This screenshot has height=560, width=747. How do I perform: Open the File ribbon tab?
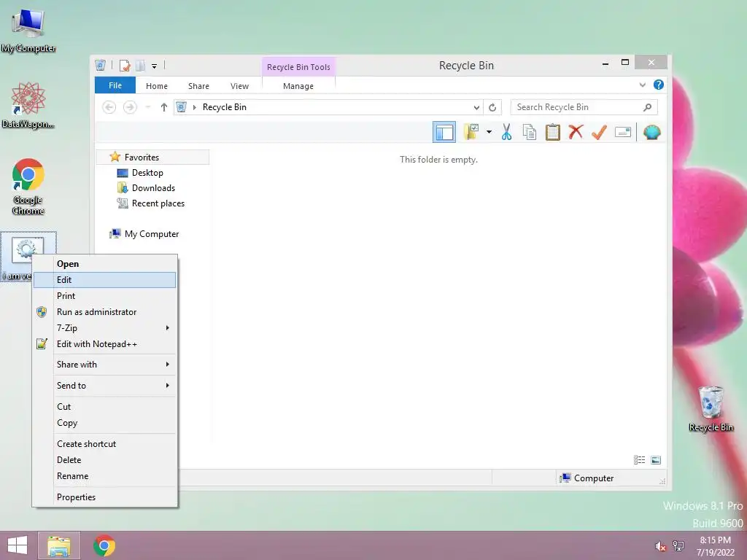(115, 85)
